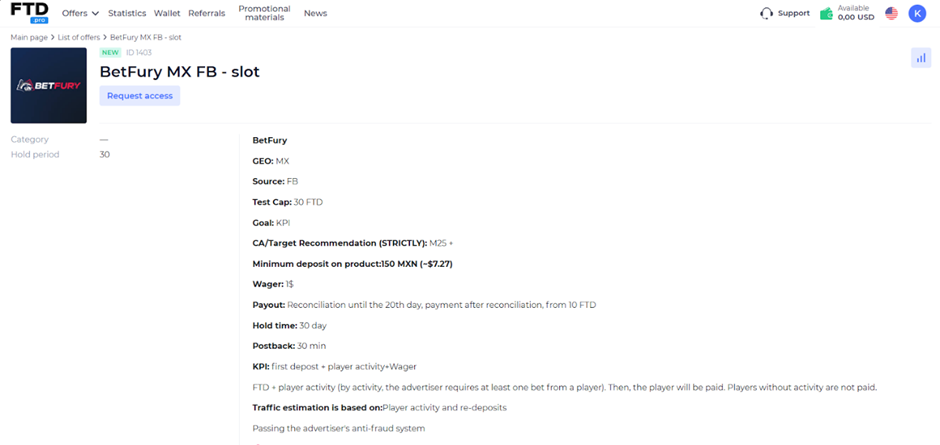940x445 pixels.
Task: Click the BetFury offer logo thumbnail
Action: coord(49,86)
